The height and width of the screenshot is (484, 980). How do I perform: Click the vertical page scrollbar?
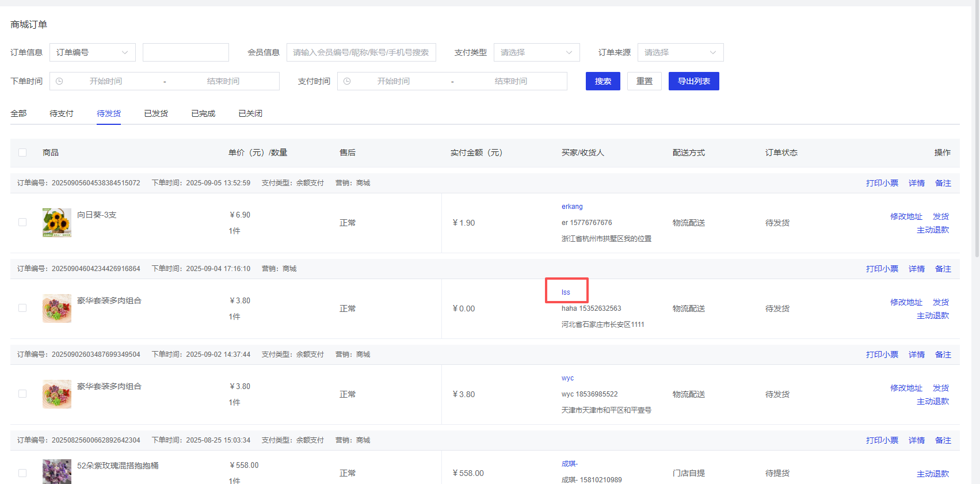[x=976, y=129]
